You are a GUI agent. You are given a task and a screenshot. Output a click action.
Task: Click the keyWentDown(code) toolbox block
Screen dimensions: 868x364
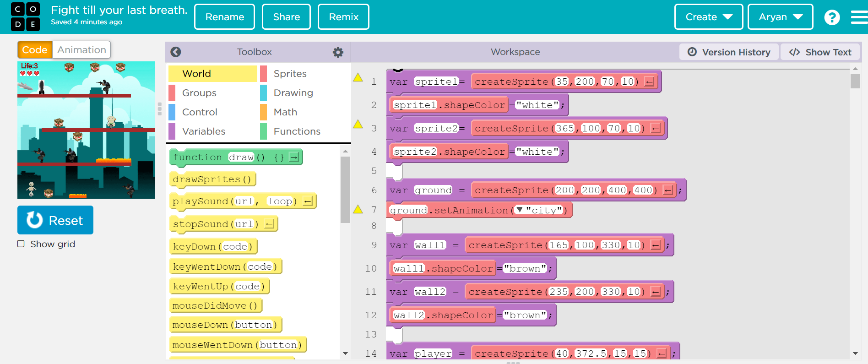[x=226, y=266]
